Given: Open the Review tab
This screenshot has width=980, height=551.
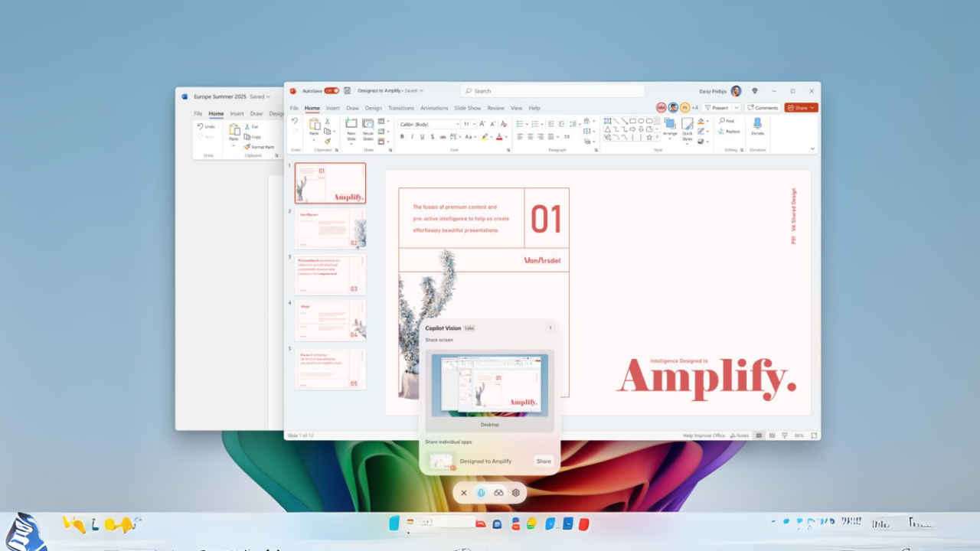Looking at the screenshot, I should click(496, 108).
